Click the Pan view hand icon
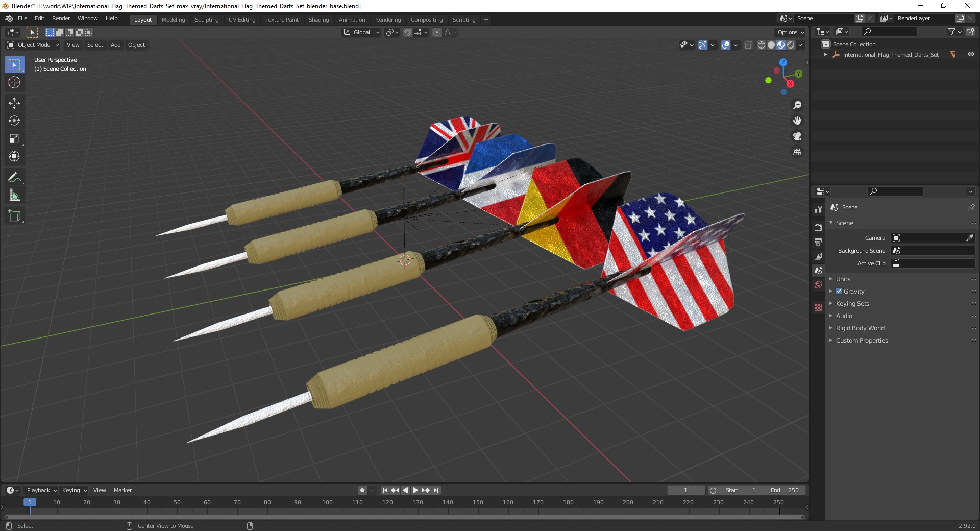The height and width of the screenshot is (531, 980). [x=797, y=121]
